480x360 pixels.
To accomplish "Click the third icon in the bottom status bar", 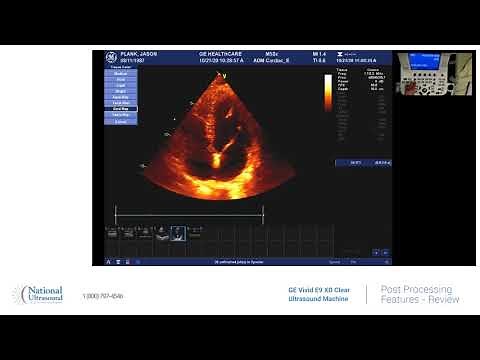I will pyautogui.click(x=127, y=262).
